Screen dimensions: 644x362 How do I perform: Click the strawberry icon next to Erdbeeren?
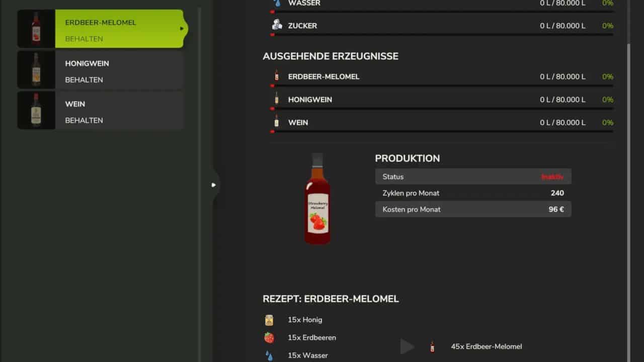(269, 337)
